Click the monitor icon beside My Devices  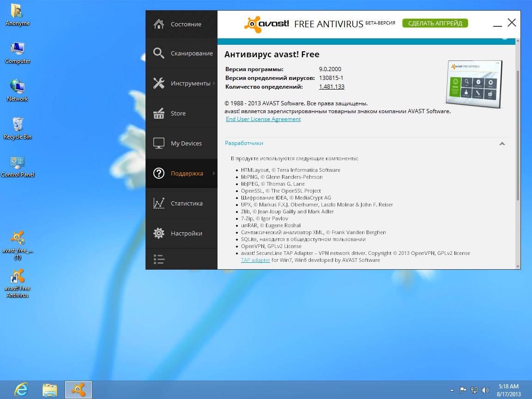click(x=158, y=143)
